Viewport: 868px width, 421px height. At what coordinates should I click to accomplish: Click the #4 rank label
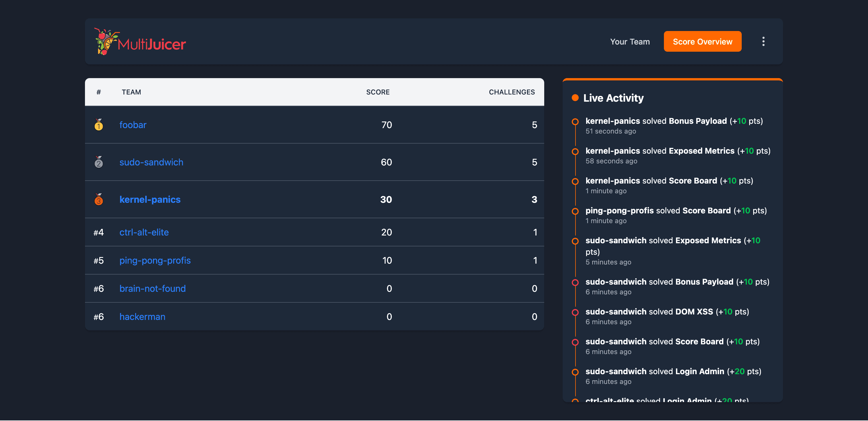coord(98,232)
